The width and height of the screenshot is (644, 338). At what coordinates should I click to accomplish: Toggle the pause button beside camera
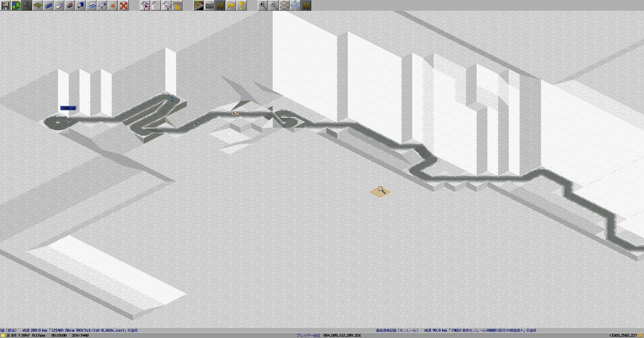tap(220, 5)
